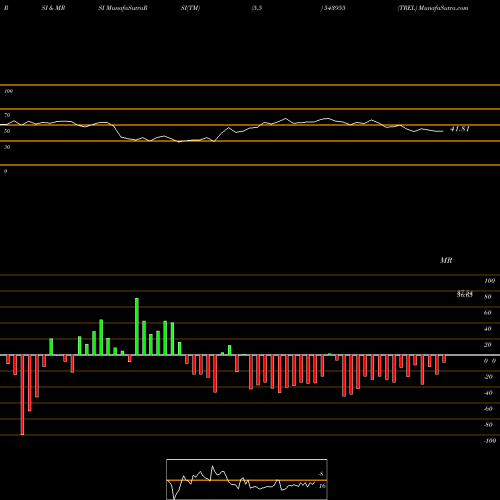This screenshot has width=500, height=500.
Task: Click the MR axis label -100
Action: pyautogui.click(x=490, y=441)
